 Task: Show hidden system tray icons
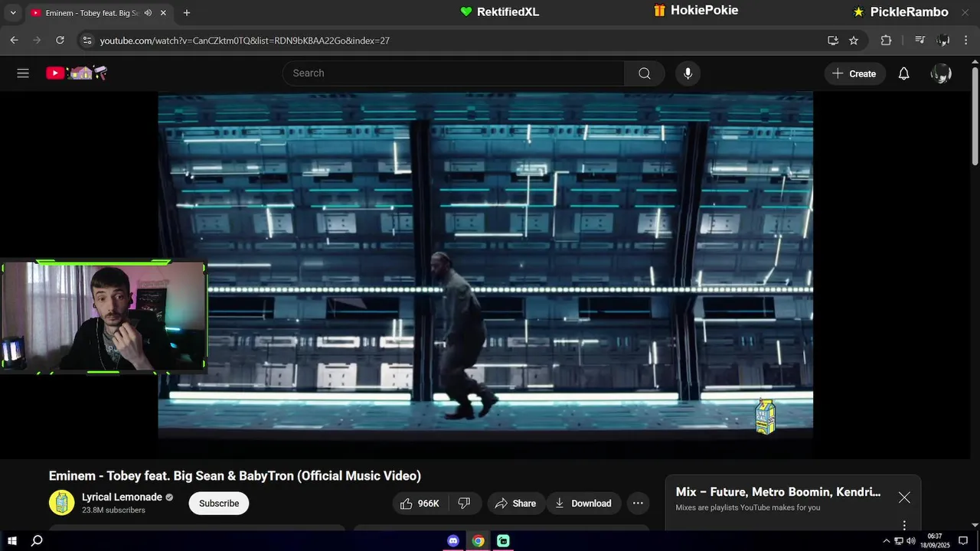pyautogui.click(x=887, y=541)
